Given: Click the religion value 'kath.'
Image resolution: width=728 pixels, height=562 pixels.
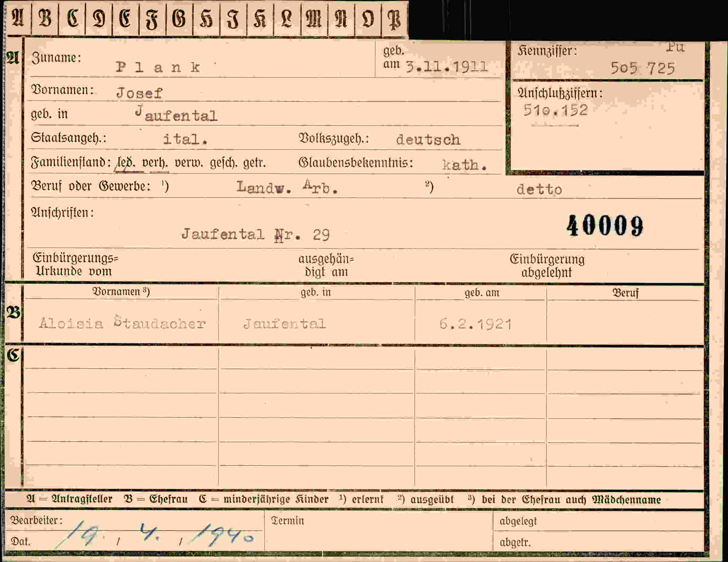Looking at the screenshot, I should [x=464, y=165].
